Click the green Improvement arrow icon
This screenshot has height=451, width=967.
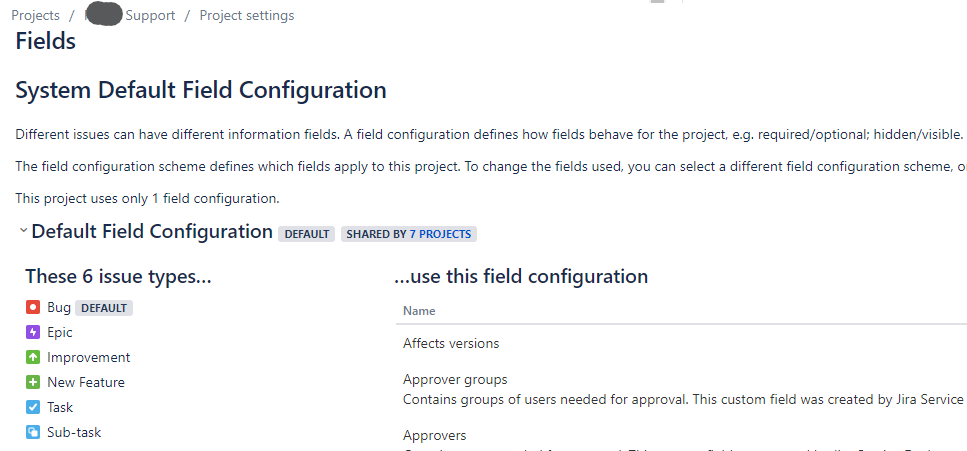[33, 357]
